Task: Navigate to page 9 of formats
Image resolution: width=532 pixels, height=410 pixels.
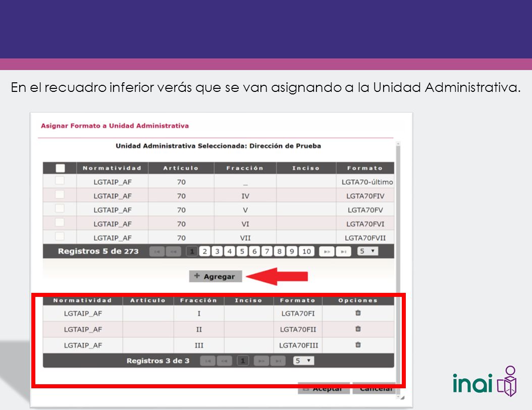Action: 292,251
